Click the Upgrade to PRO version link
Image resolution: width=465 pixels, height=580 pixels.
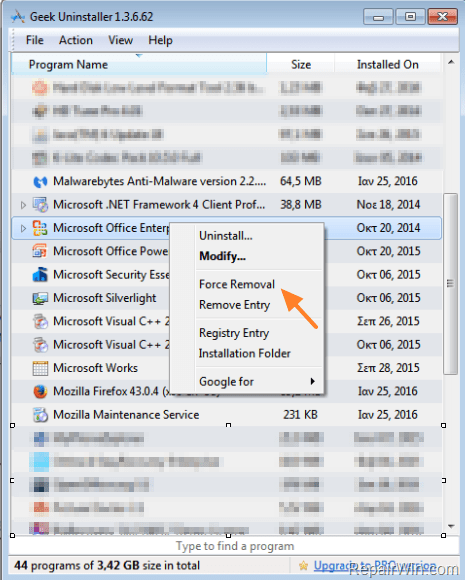click(x=375, y=565)
